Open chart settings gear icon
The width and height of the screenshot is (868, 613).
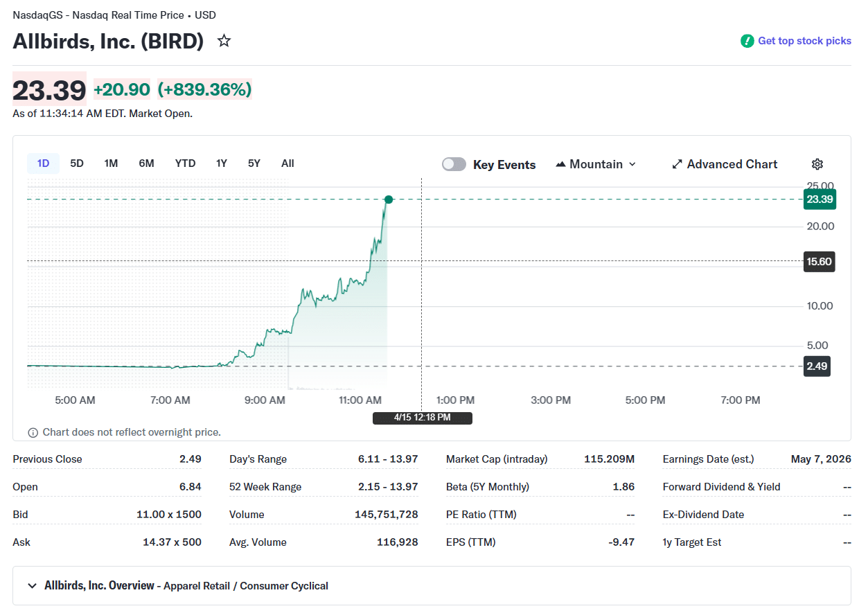(x=817, y=164)
